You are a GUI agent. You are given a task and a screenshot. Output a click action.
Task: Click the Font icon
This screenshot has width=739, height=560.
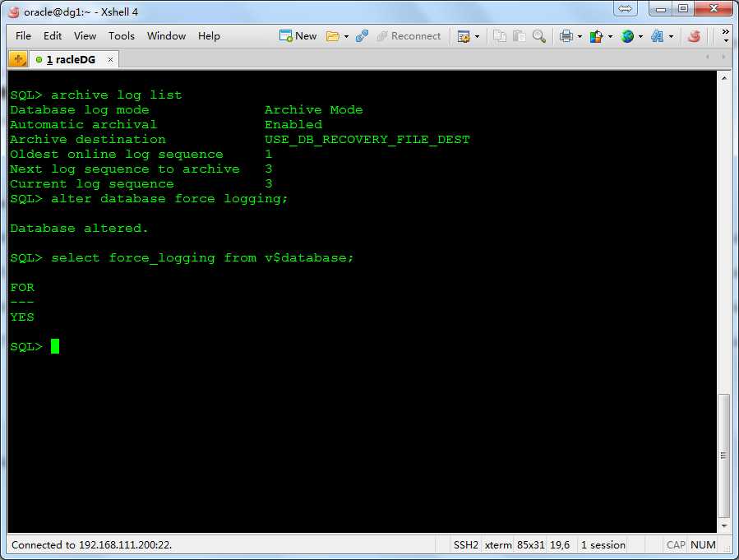[658, 36]
